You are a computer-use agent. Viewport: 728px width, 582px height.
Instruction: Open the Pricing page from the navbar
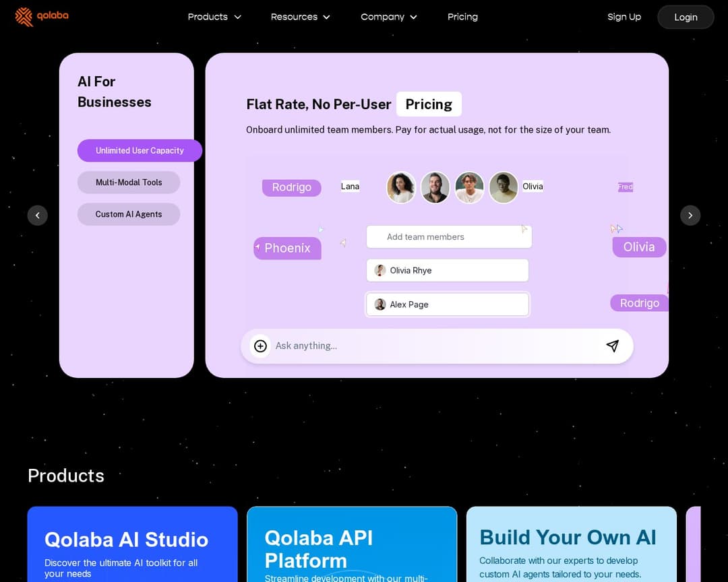[x=462, y=17]
